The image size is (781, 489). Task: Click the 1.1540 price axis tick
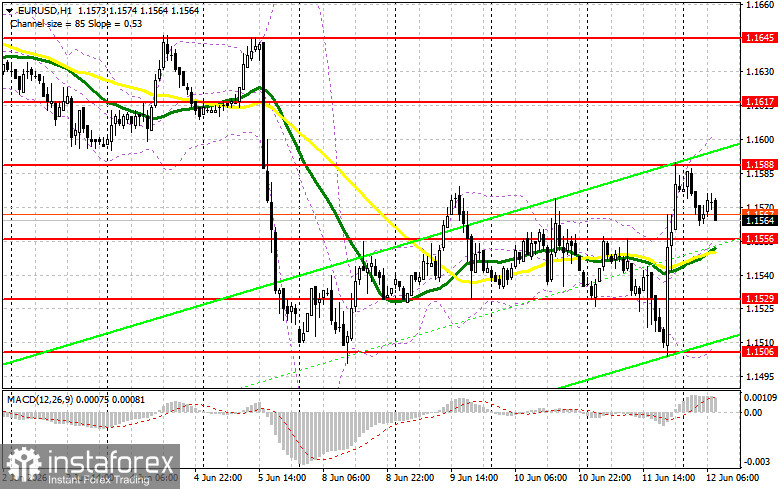(760, 275)
